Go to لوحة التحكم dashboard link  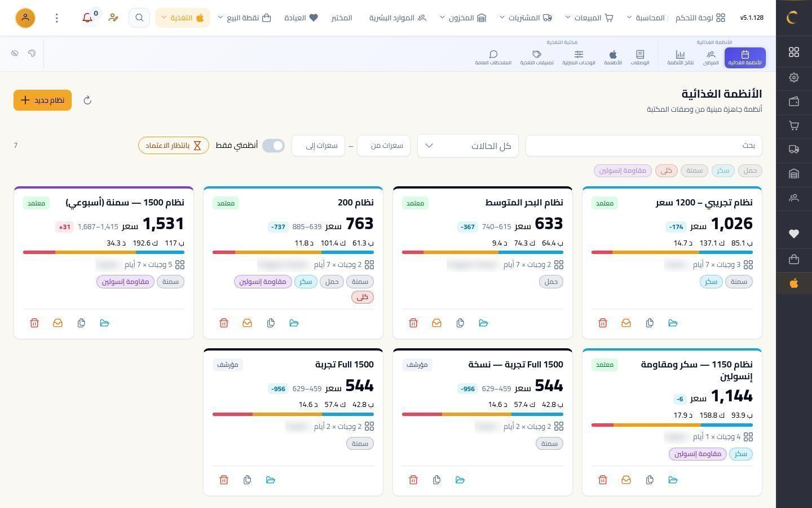click(700, 18)
